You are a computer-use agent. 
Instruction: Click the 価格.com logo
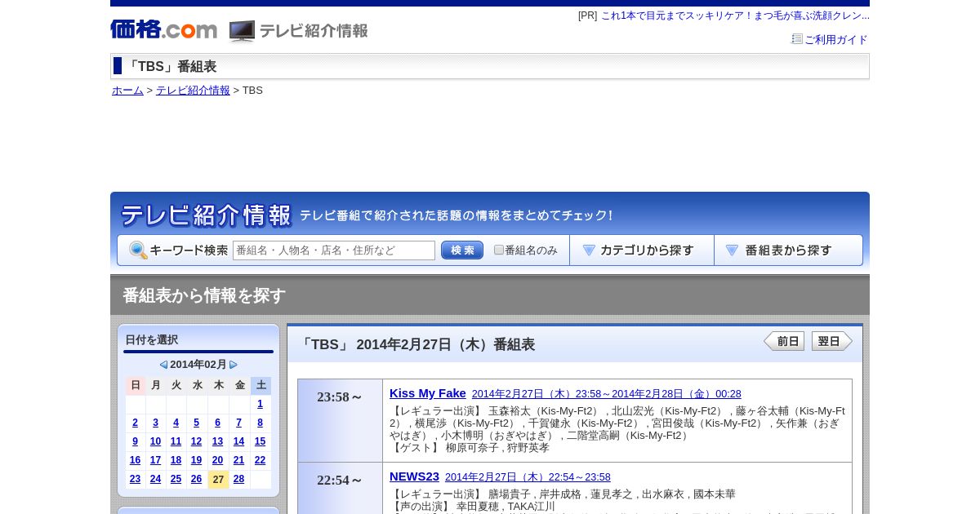(x=163, y=30)
